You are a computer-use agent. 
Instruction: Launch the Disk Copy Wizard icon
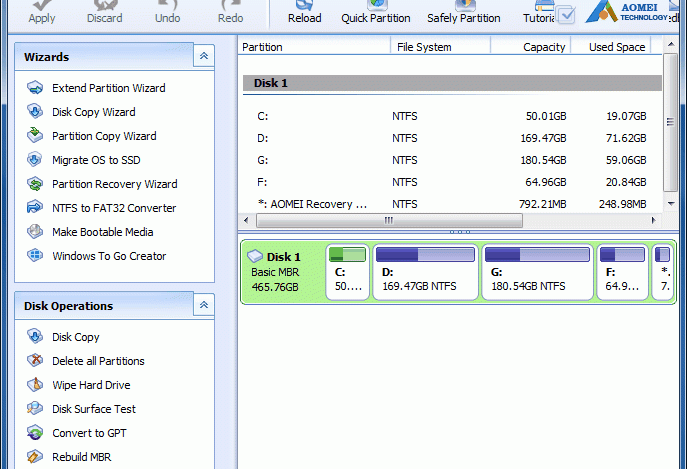point(35,112)
